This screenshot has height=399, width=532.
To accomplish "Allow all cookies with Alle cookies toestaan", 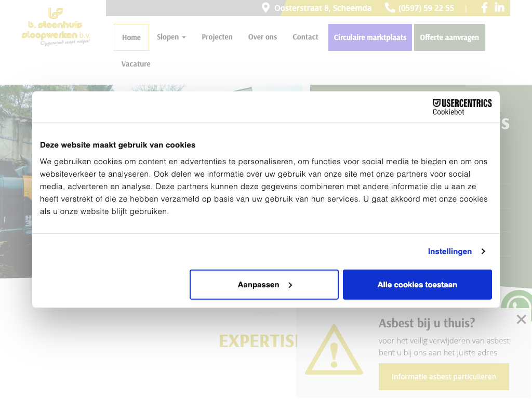I will pos(417,285).
